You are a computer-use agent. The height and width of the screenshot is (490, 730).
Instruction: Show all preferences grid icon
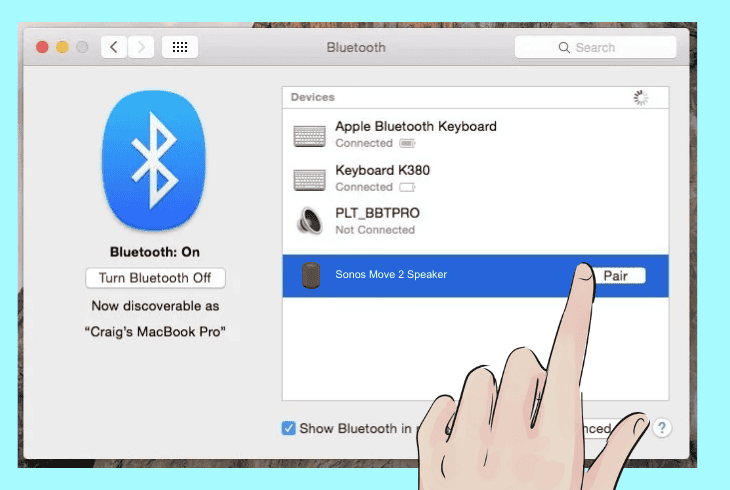pos(180,47)
